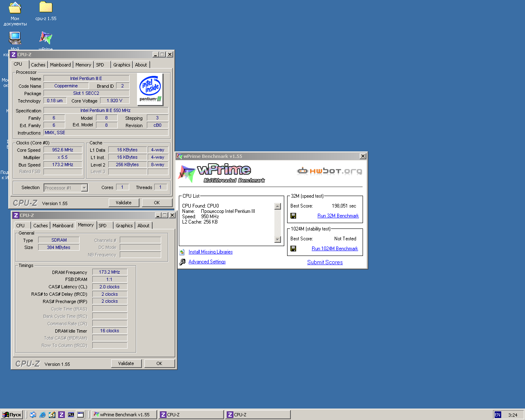Screen dimensions: 525x420
Task: Click the save icon under 1024M stability test
Action: (x=293, y=249)
